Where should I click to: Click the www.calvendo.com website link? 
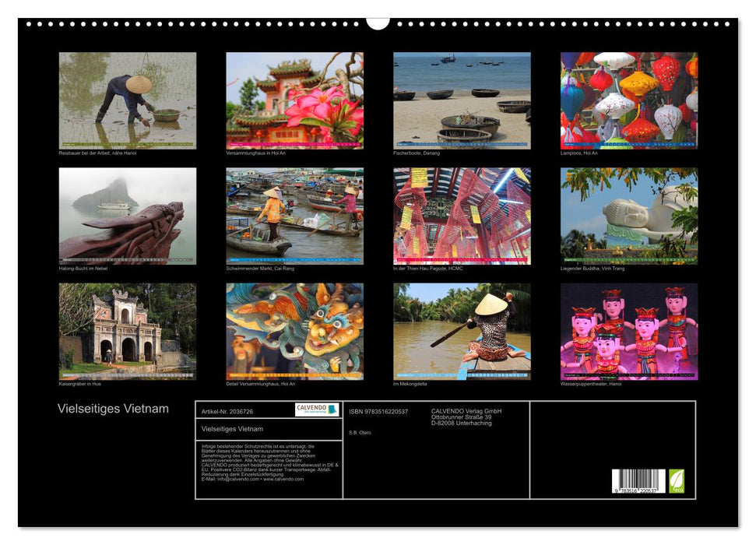click(284, 479)
